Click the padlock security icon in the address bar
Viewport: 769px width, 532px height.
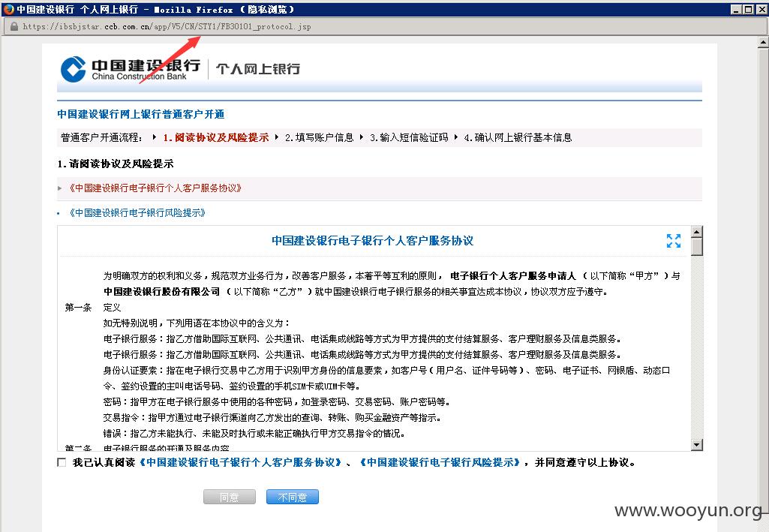(x=14, y=26)
